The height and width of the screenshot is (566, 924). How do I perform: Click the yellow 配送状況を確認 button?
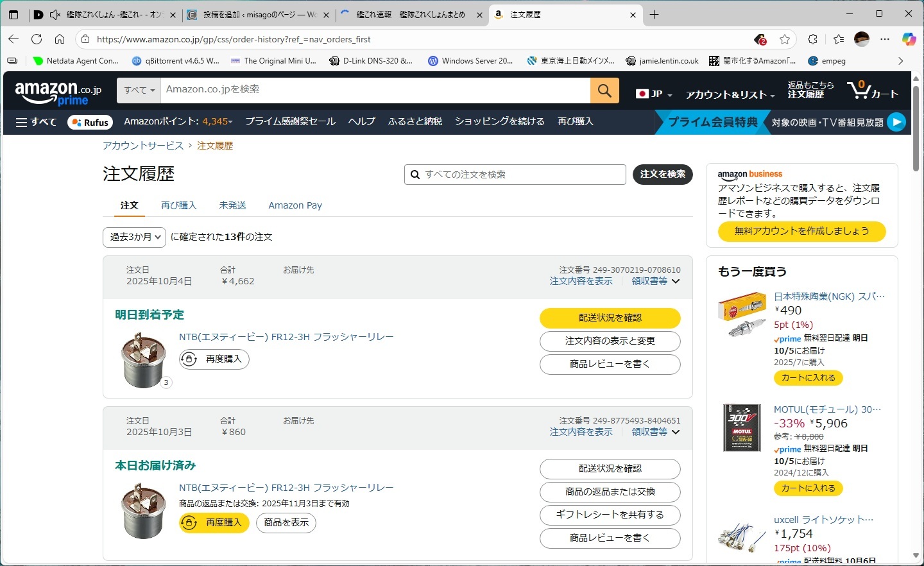[610, 318]
